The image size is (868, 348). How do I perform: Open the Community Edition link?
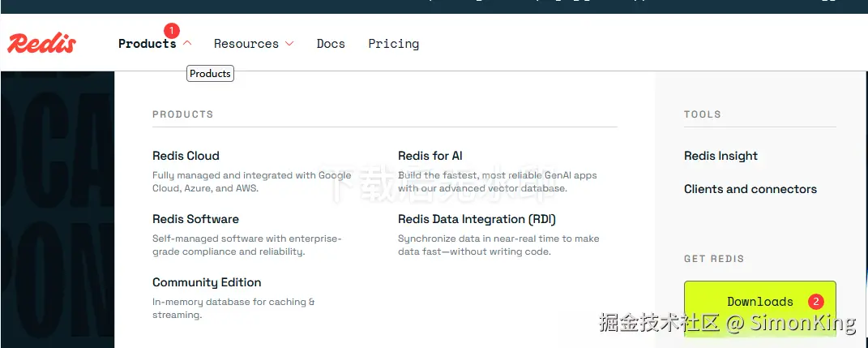pyautogui.click(x=207, y=282)
